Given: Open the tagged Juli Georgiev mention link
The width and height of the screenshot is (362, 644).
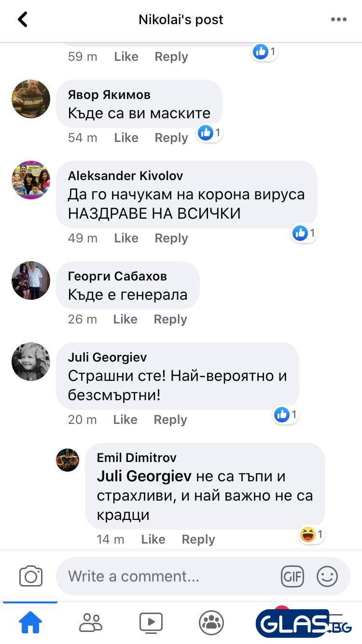Looking at the screenshot, I should point(144,476).
